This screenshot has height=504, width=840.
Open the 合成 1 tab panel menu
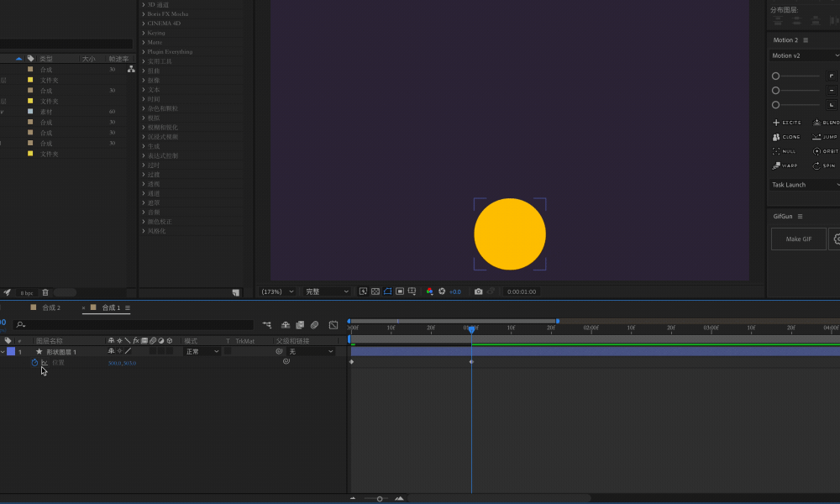pos(128,308)
